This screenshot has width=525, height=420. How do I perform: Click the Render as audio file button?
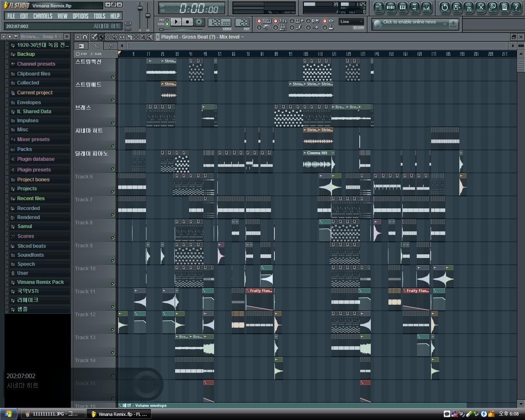468,7
